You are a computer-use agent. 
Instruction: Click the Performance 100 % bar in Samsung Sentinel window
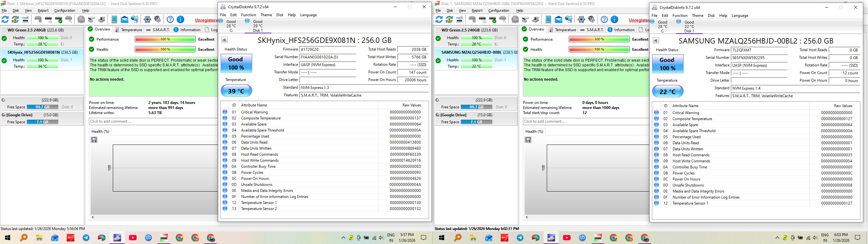pyautogui.click(x=599, y=39)
